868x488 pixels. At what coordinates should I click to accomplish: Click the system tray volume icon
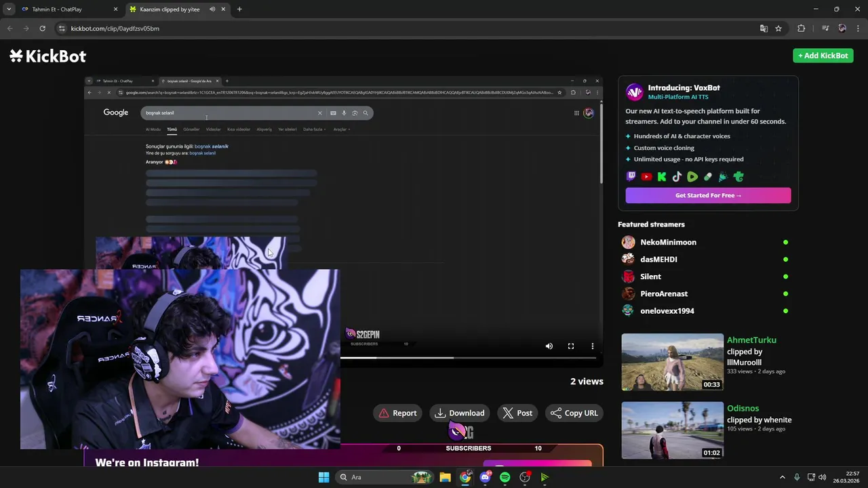coord(823,477)
